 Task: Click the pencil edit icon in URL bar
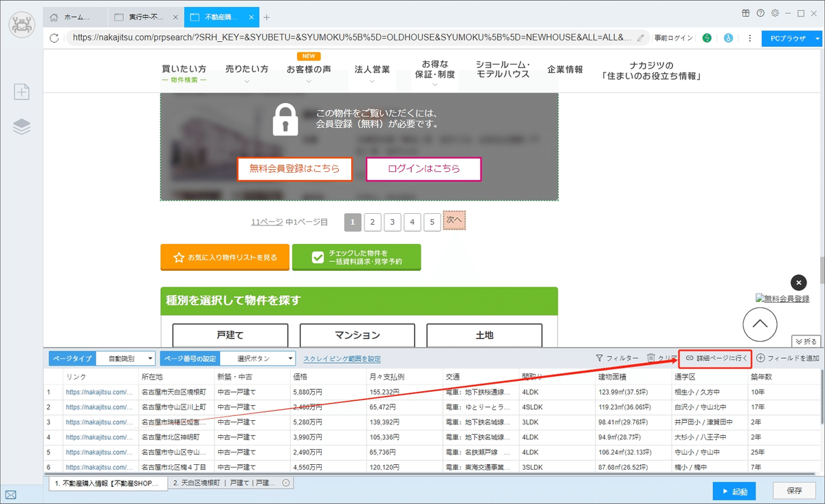pyautogui.click(x=641, y=38)
